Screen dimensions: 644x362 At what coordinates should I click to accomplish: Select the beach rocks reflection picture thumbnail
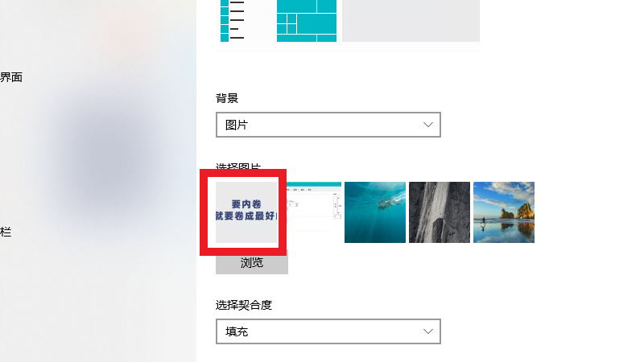504,212
